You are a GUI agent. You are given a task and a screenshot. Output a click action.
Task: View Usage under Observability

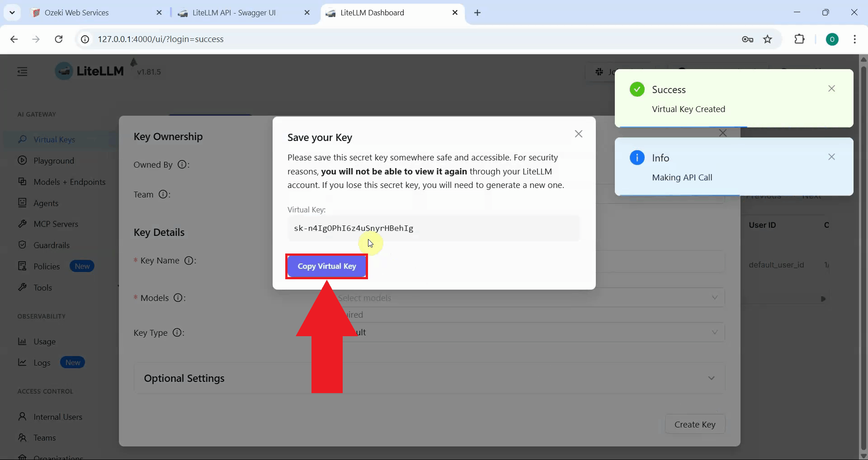point(45,342)
